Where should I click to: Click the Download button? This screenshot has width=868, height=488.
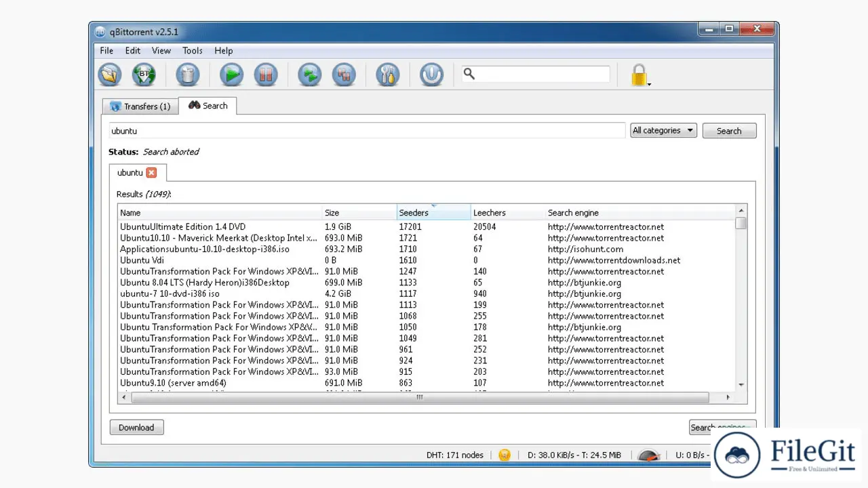click(136, 428)
